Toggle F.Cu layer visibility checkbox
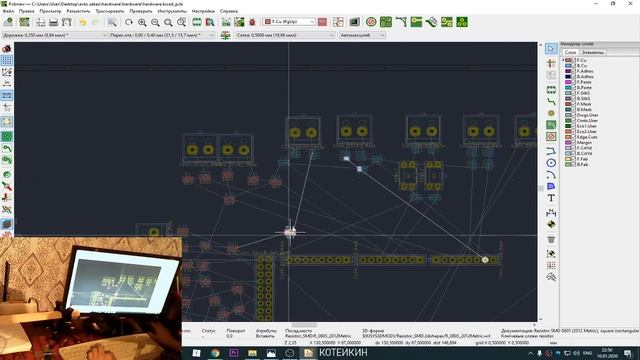640x360 pixels. (573, 60)
